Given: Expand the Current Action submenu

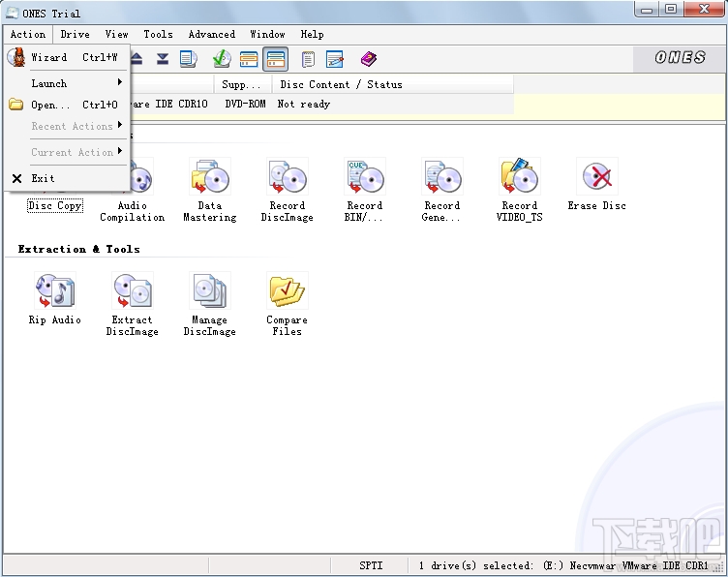Looking at the screenshot, I should 67,152.
